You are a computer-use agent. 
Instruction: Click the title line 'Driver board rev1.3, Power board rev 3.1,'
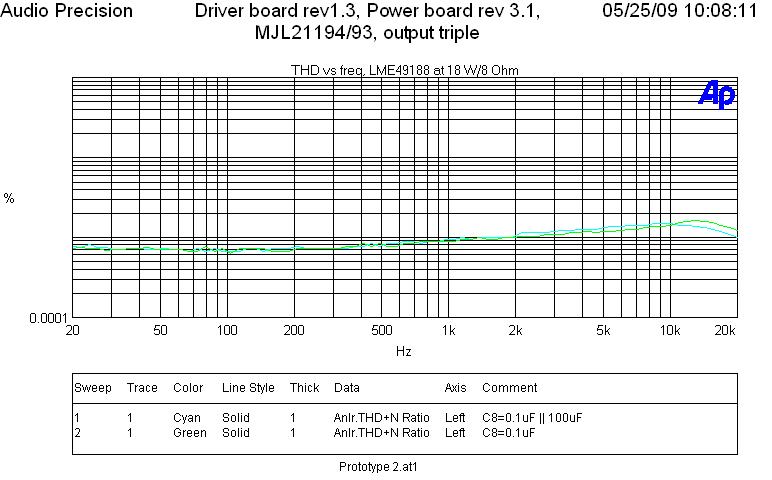(367, 10)
